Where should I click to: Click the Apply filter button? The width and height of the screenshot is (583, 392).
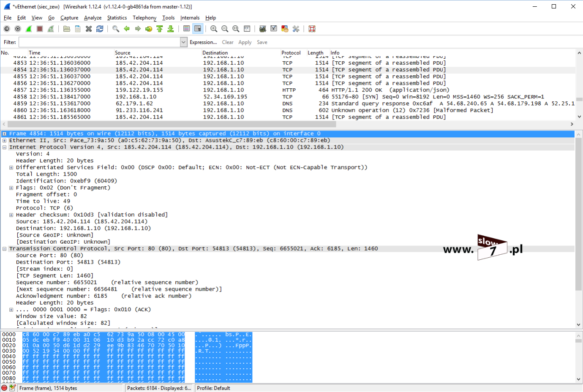245,42
